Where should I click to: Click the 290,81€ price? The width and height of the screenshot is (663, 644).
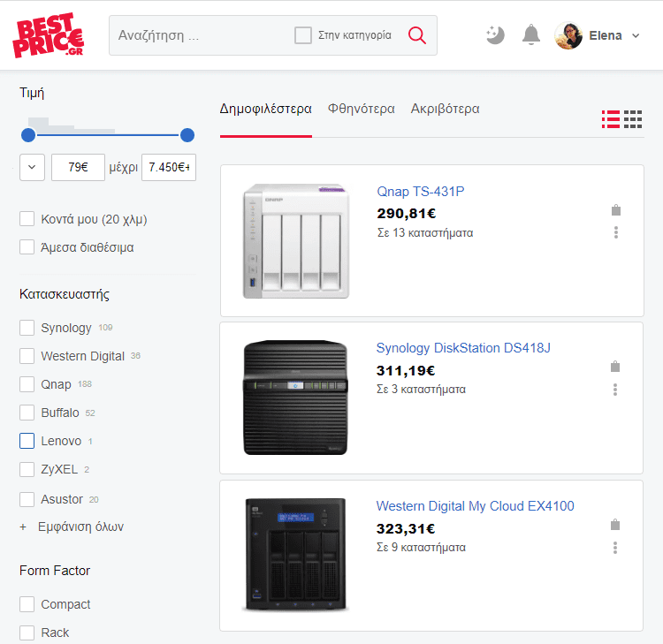[406, 214]
